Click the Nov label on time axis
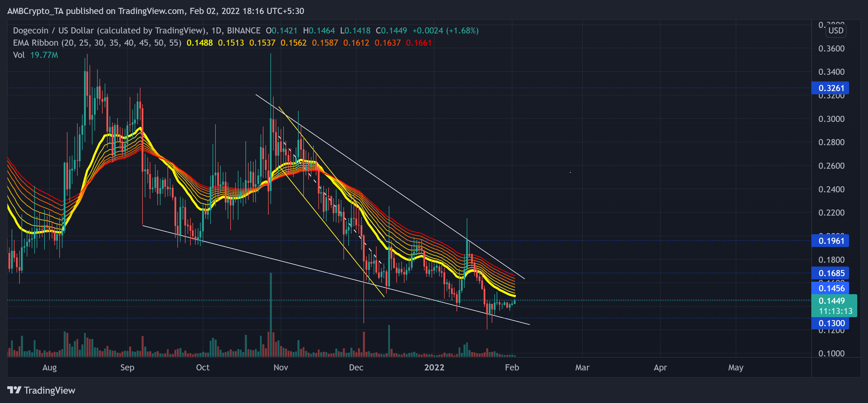Image resolution: width=868 pixels, height=403 pixels. click(281, 368)
